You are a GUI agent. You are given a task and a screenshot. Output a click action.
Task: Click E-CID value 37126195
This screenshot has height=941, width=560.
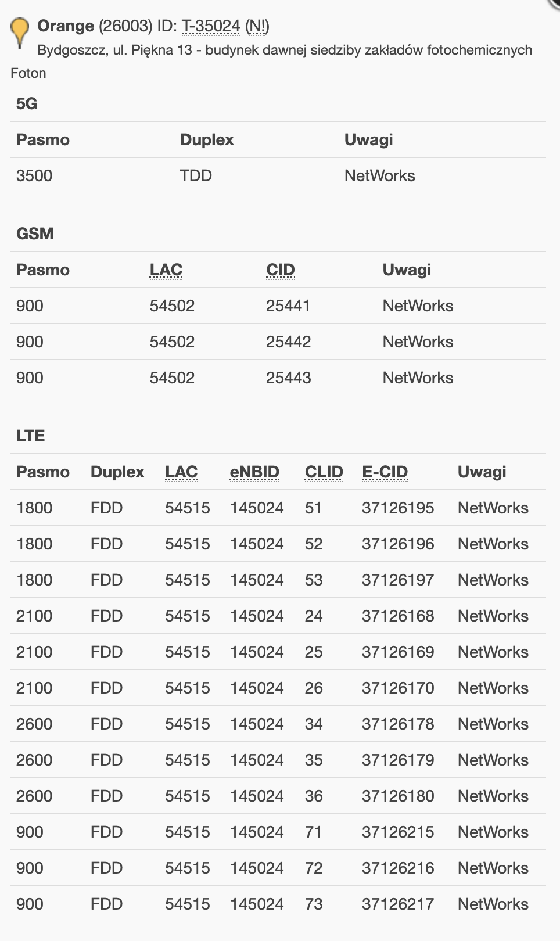[x=398, y=508]
